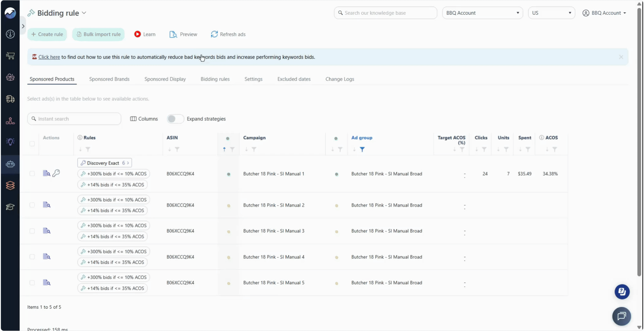Click the Refresh ads button

(228, 34)
